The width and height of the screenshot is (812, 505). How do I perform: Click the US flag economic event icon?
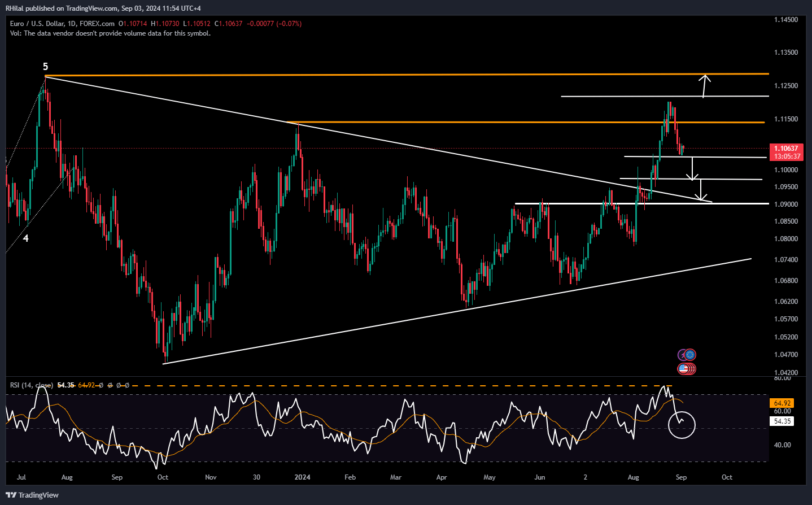(x=684, y=369)
